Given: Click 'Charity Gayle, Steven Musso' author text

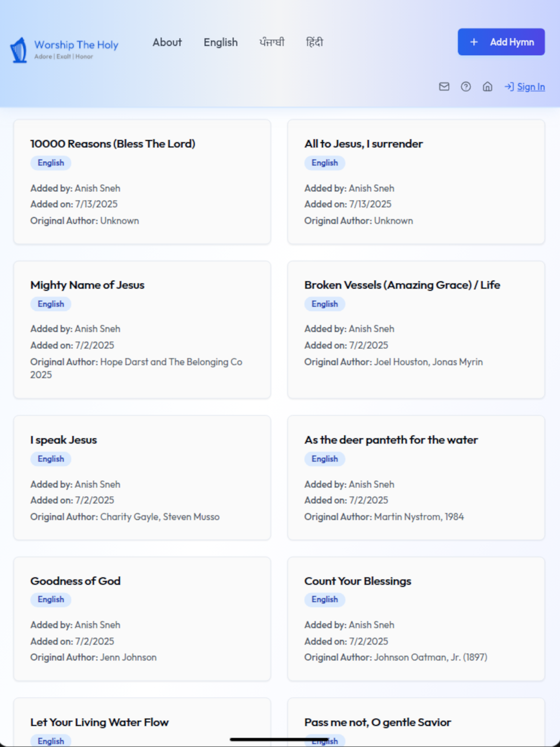Looking at the screenshot, I should [x=160, y=517].
